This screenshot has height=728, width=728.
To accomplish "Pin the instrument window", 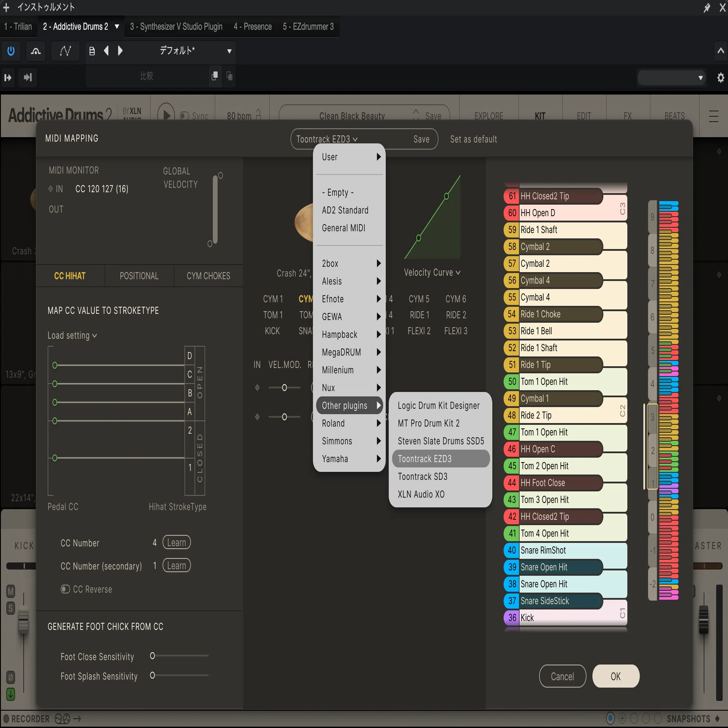I will coord(707,8).
